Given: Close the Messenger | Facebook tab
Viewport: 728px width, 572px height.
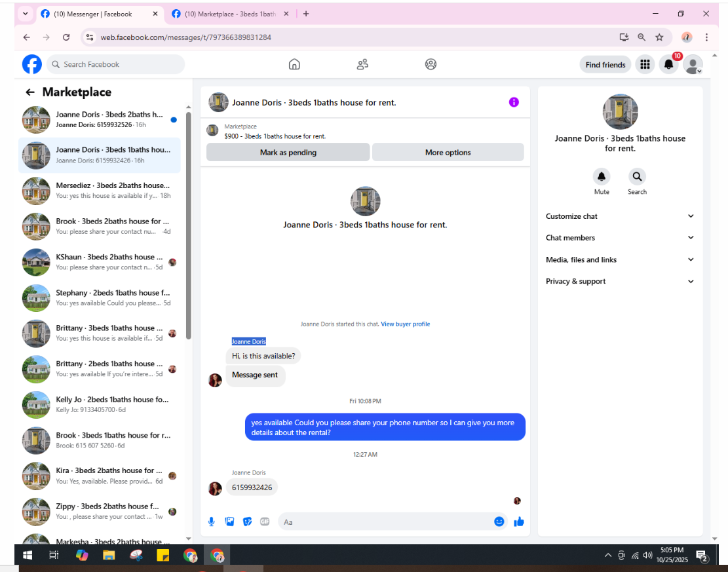Looking at the screenshot, I should [x=155, y=14].
